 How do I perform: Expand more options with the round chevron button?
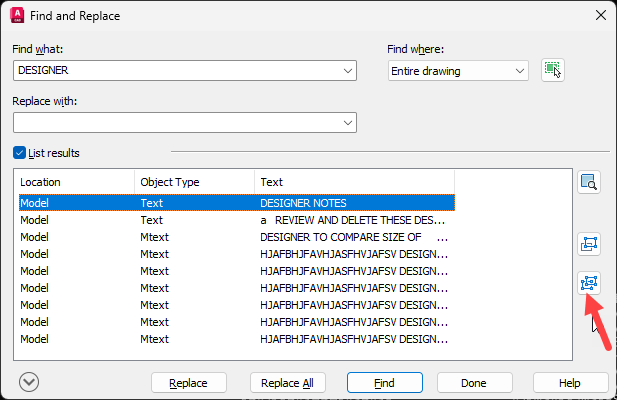[x=29, y=382]
